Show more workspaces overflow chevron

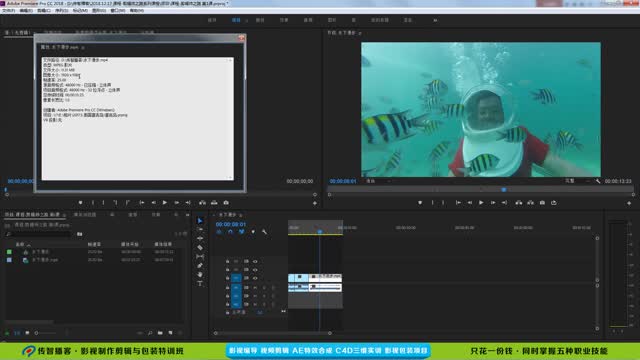(x=435, y=20)
